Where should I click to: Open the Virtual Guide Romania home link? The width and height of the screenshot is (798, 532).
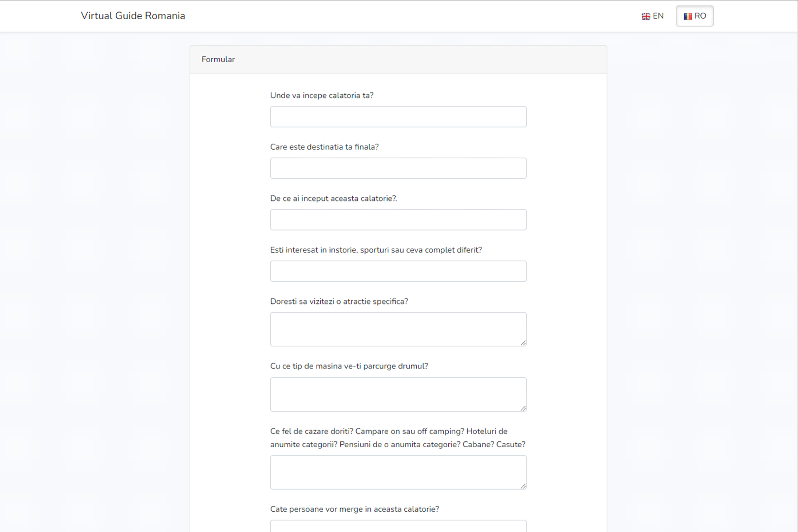click(133, 16)
